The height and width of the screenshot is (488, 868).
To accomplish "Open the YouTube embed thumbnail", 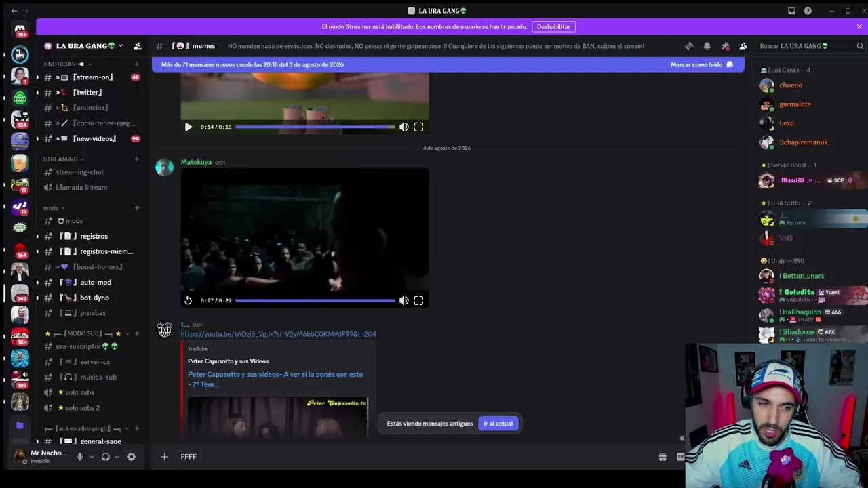I will [278, 417].
